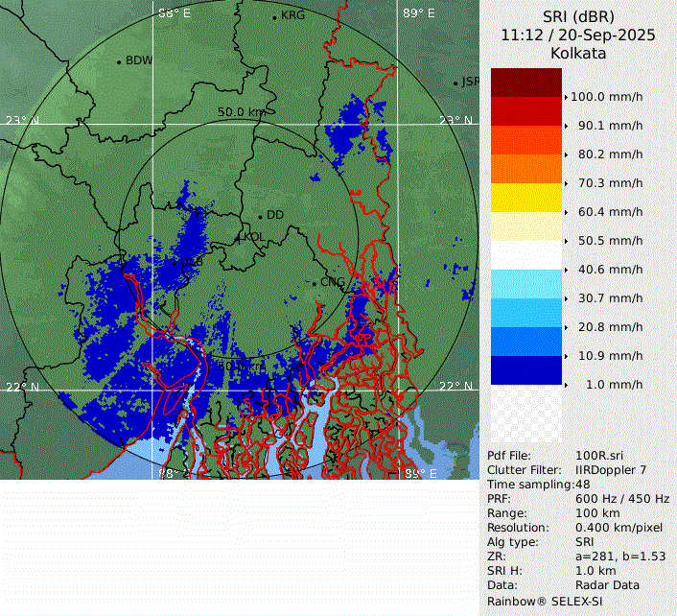Click the 100R.sri Pdf File value
Screen dimensions: 677x616
(x=596, y=456)
